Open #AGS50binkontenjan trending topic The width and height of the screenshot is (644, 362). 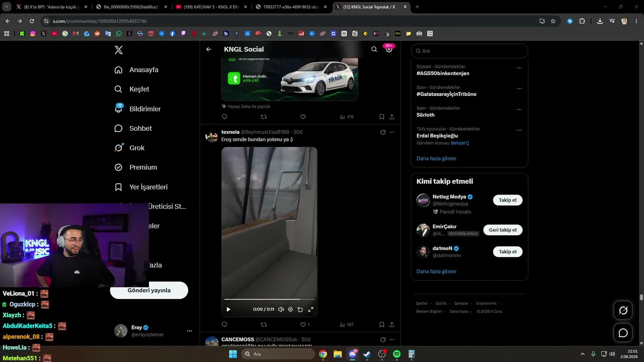click(443, 73)
